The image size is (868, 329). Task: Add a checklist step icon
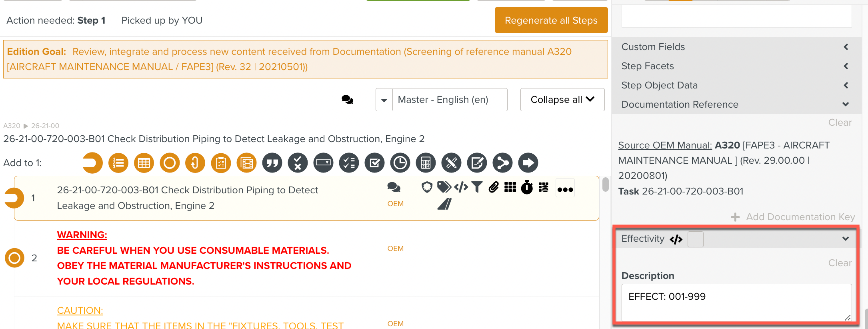[349, 163]
